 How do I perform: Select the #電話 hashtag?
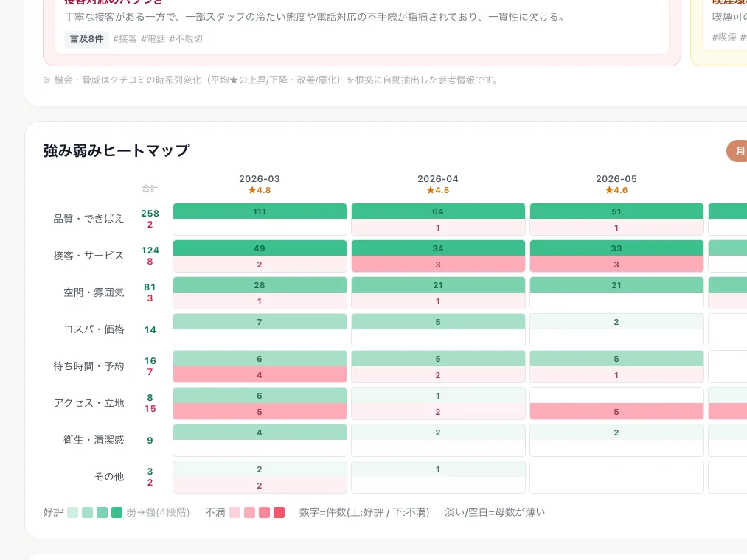pos(153,38)
